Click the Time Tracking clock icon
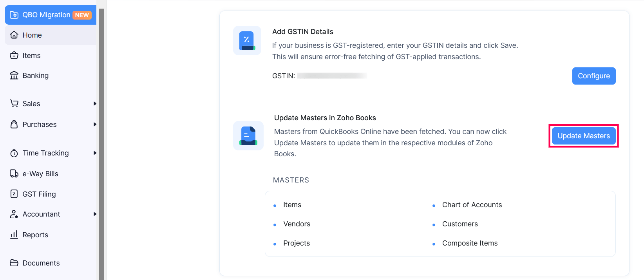 [14, 153]
